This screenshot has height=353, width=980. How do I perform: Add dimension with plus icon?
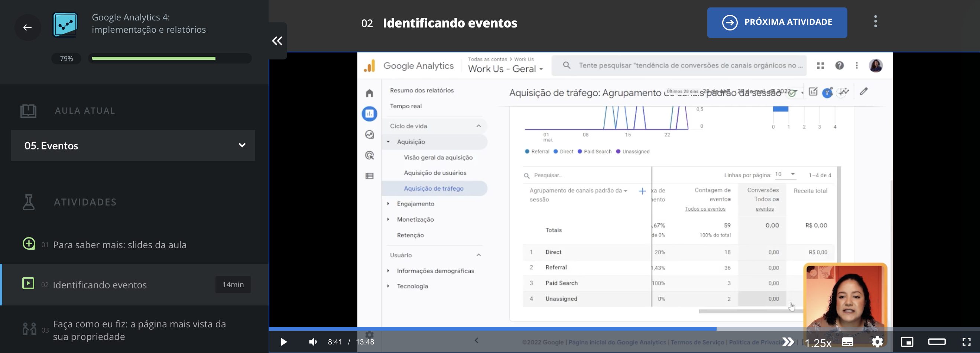[x=642, y=191]
